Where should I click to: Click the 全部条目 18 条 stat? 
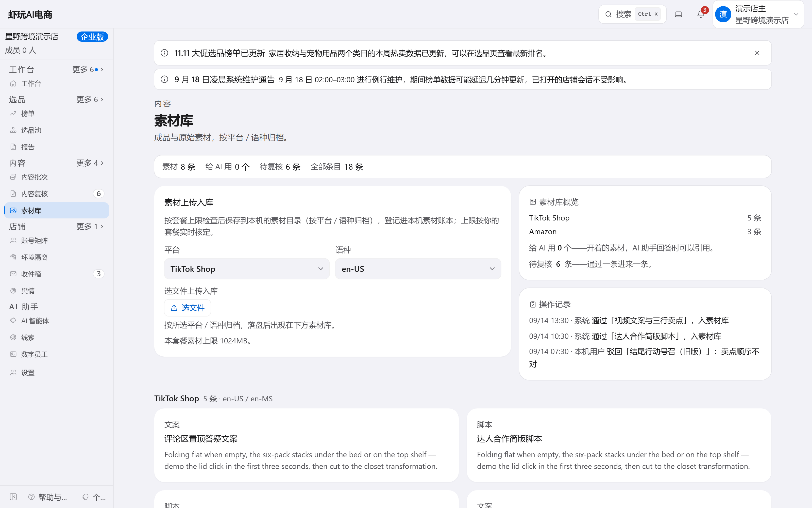click(x=336, y=167)
